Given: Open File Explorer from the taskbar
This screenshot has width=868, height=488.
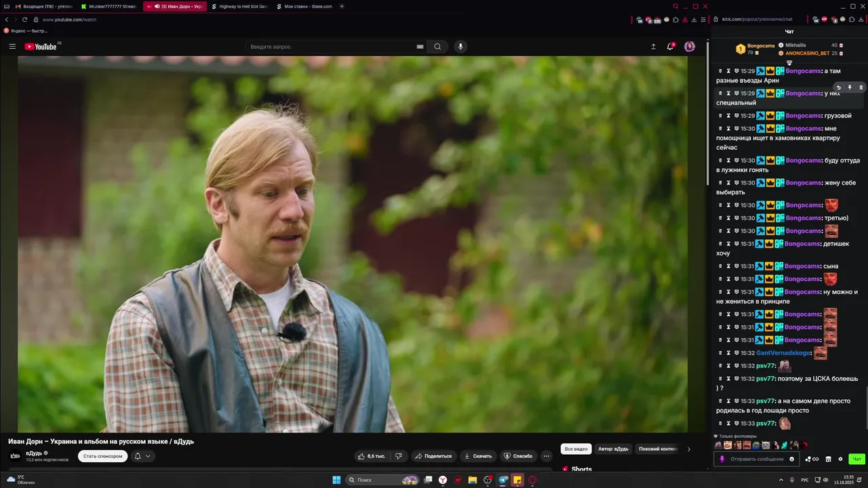Looking at the screenshot, I should (x=473, y=480).
